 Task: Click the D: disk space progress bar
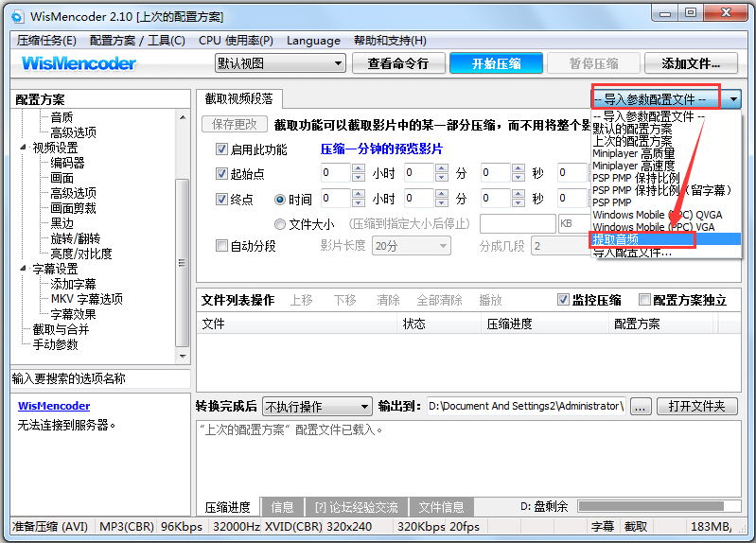[x=659, y=506]
